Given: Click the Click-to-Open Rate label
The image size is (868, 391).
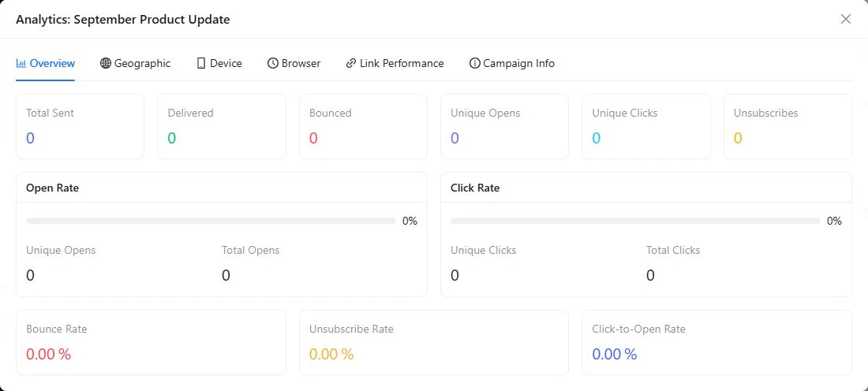Looking at the screenshot, I should pyautogui.click(x=639, y=329).
